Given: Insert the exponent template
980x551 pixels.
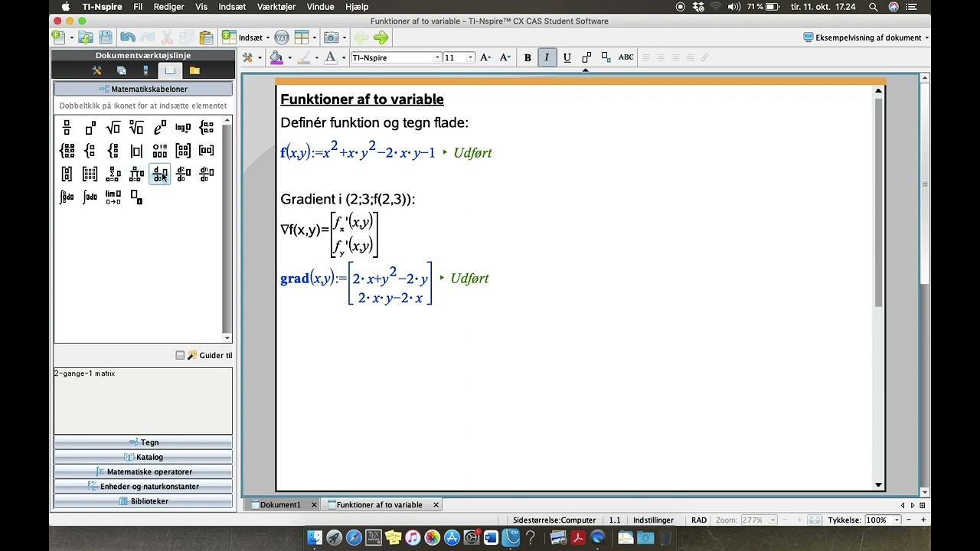Looking at the screenshot, I should 90,128.
